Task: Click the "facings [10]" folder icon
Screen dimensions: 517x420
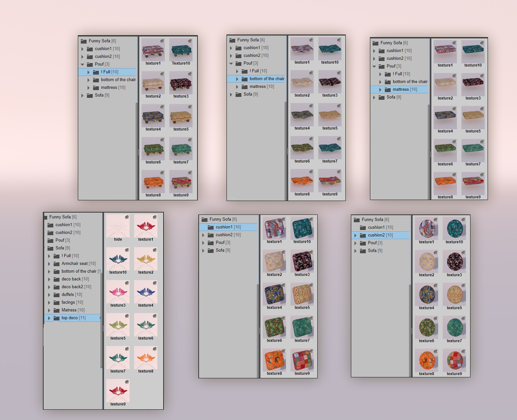Action: (x=57, y=302)
